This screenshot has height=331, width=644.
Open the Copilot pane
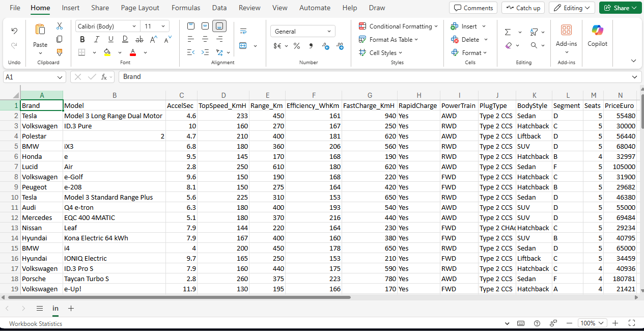click(597, 36)
